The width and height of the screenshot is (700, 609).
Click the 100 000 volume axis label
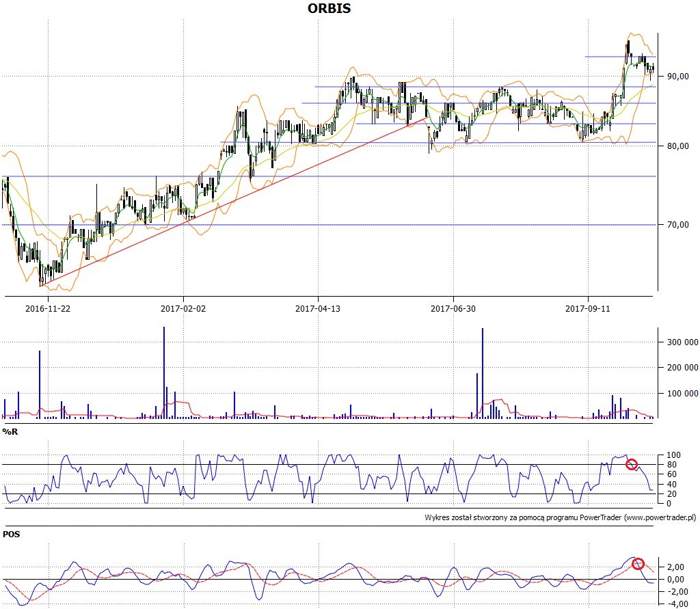[683, 393]
